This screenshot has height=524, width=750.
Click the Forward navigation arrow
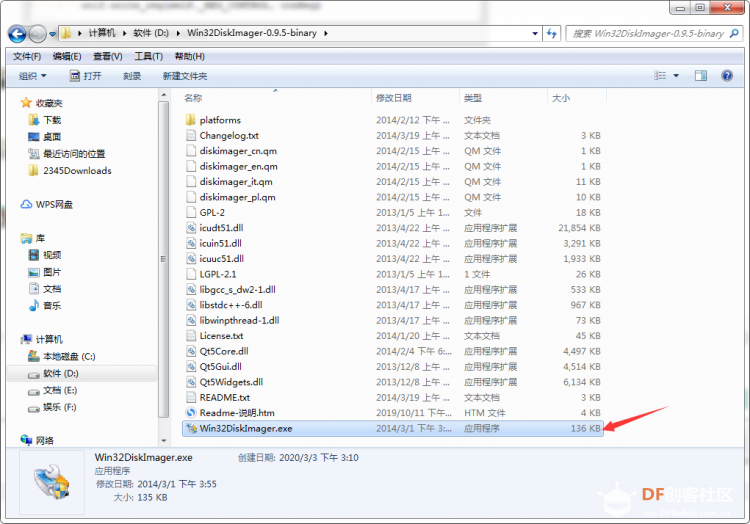pyautogui.click(x=37, y=33)
